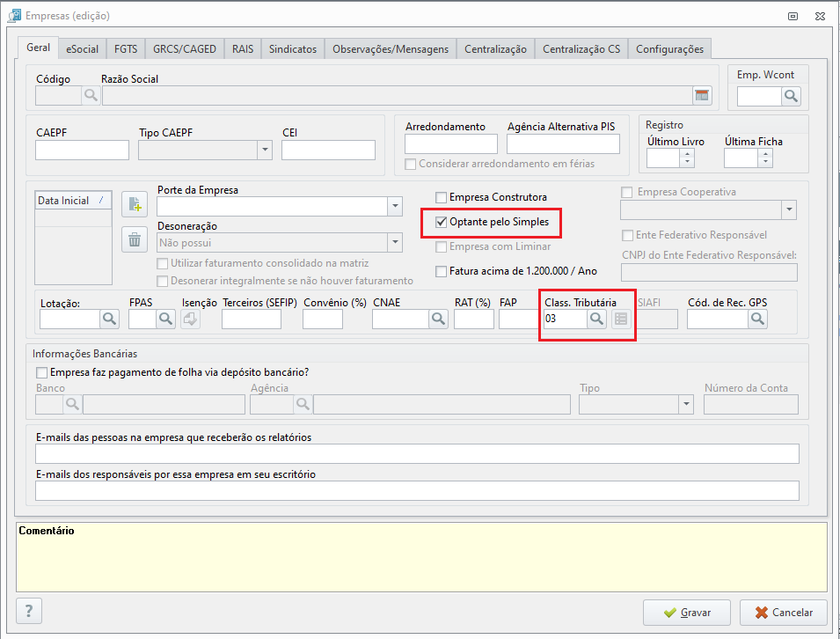
Task: Click the trash delete entry icon
Action: click(135, 239)
